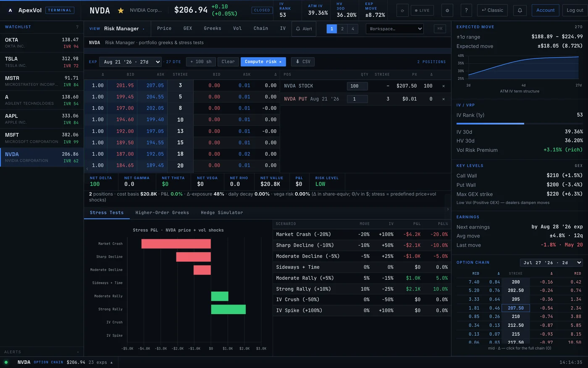Select workspace layout 1
This screenshot has width=588, height=368.
point(332,29)
